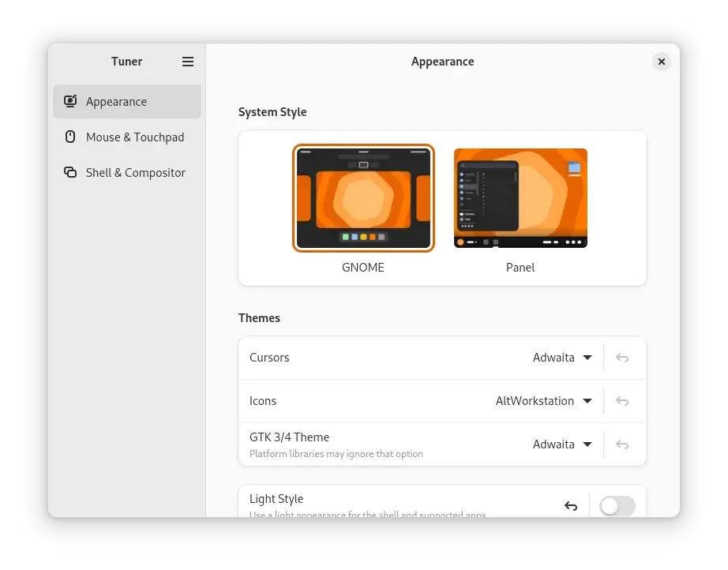Expand the GTK 3/4 Theme dropdown
This screenshot has height=570, width=728.
[x=562, y=444]
